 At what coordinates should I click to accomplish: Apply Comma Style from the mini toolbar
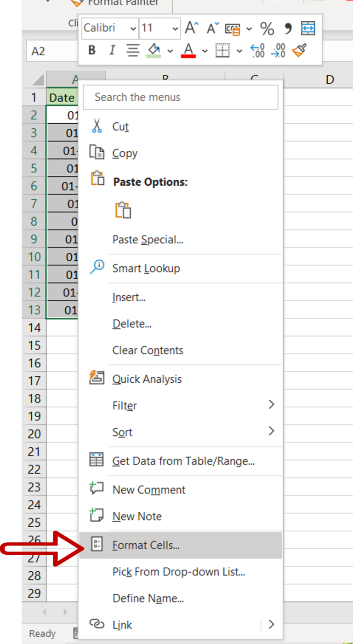pyautogui.click(x=287, y=29)
